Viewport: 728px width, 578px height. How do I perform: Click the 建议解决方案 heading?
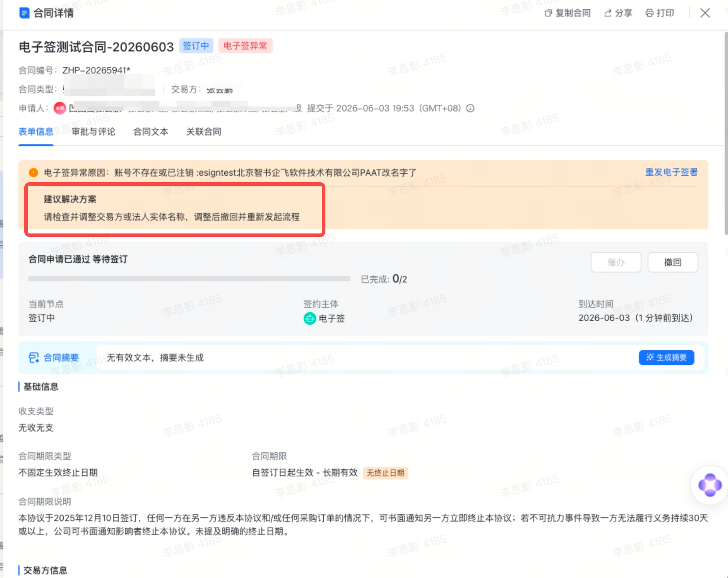click(x=70, y=199)
